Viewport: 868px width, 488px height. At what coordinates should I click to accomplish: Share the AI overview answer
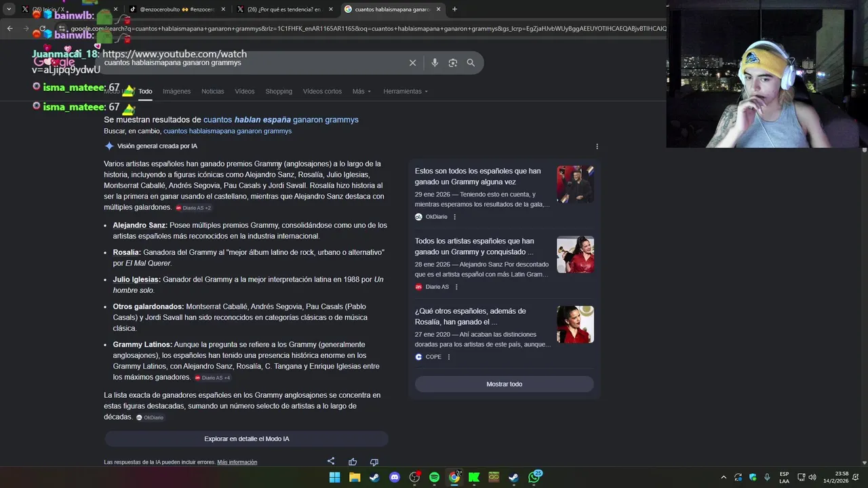tap(331, 462)
